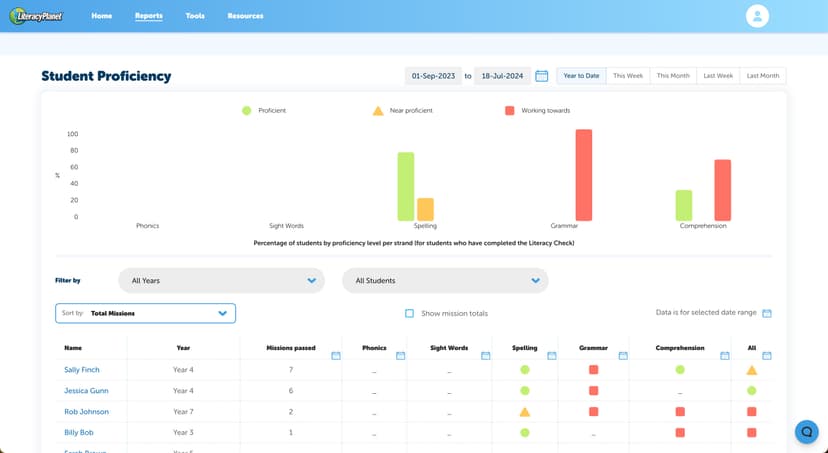Open Sally Finch's student link
828x453 pixels.
(x=82, y=370)
